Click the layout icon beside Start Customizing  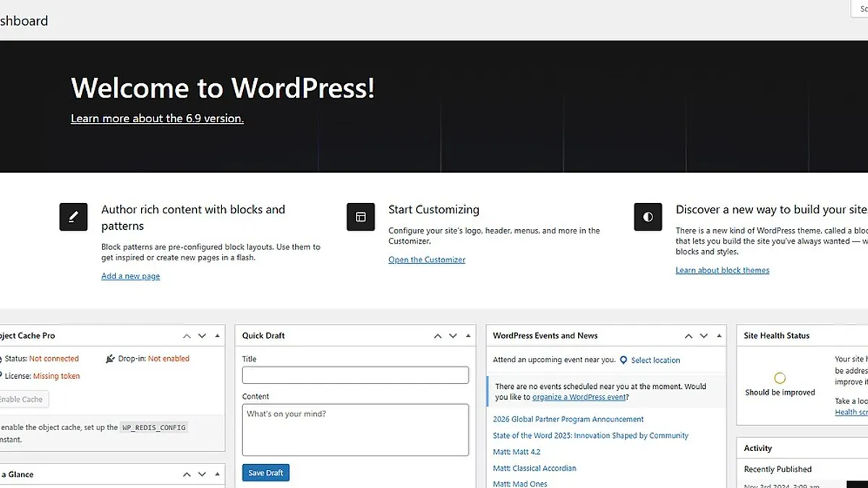coord(361,217)
